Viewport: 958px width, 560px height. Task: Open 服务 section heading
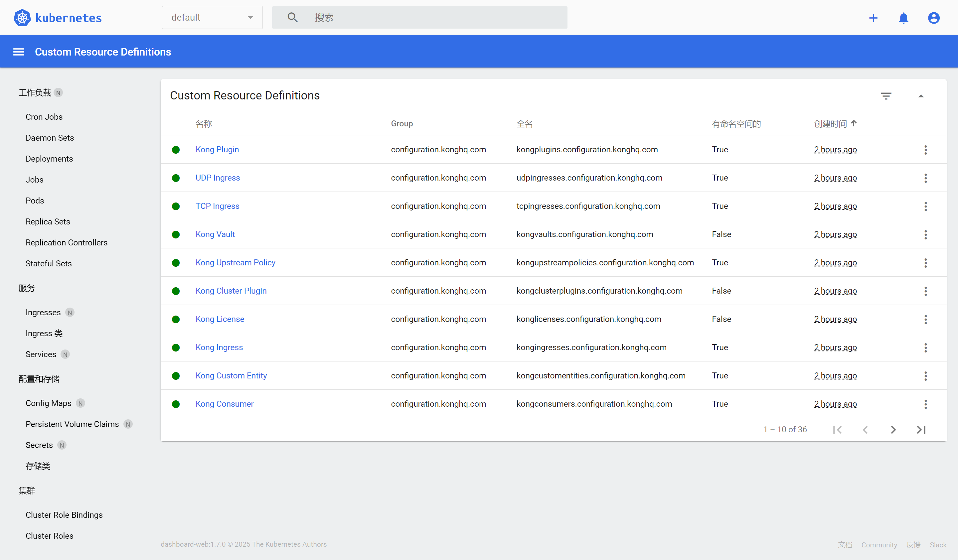pyautogui.click(x=27, y=288)
